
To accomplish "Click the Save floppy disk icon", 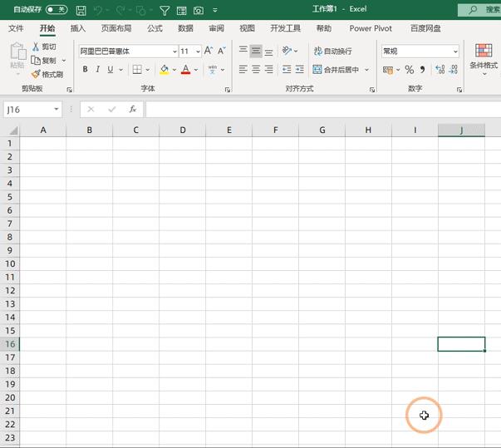I will coord(81,11).
